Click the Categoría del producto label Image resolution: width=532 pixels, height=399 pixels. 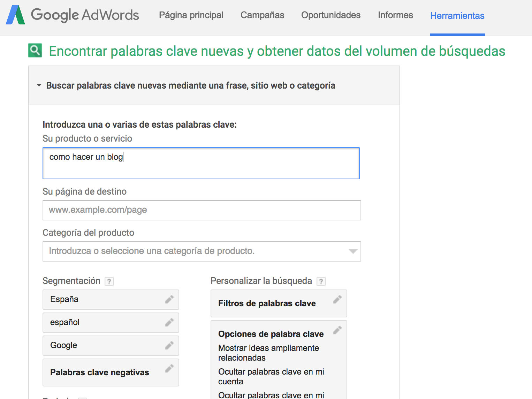(88, 233)
